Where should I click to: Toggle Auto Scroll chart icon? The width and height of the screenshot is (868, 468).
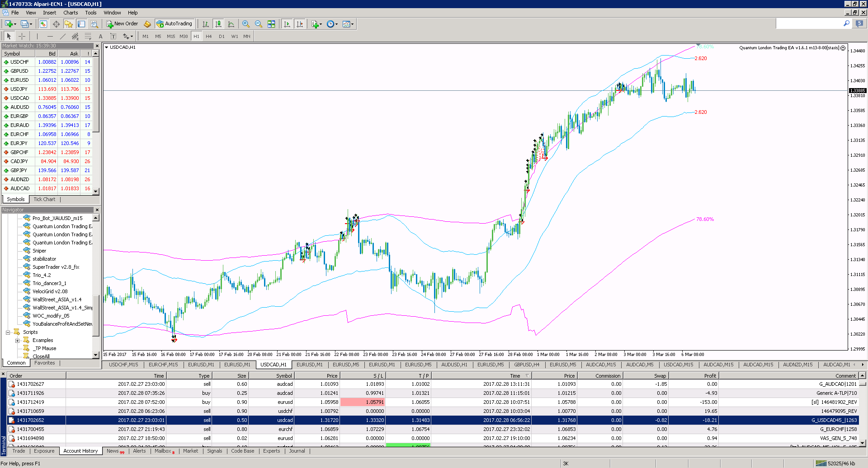coord(287,24)
